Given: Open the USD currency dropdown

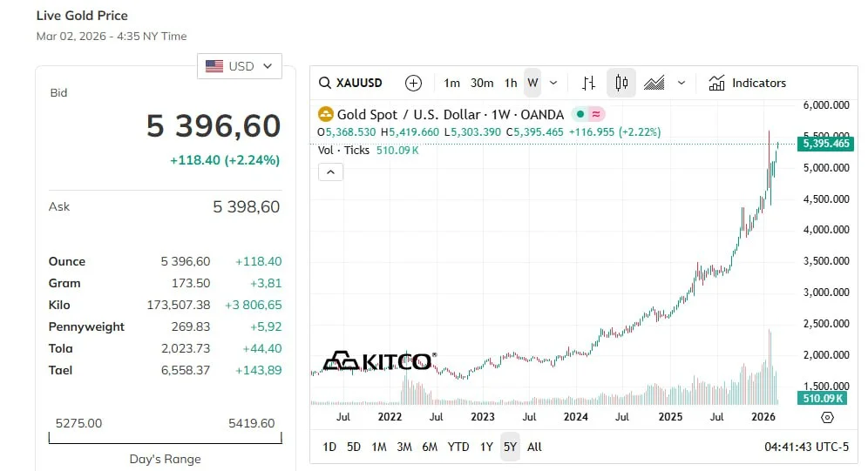Looking at the screenshot, I should click(240, 66).
